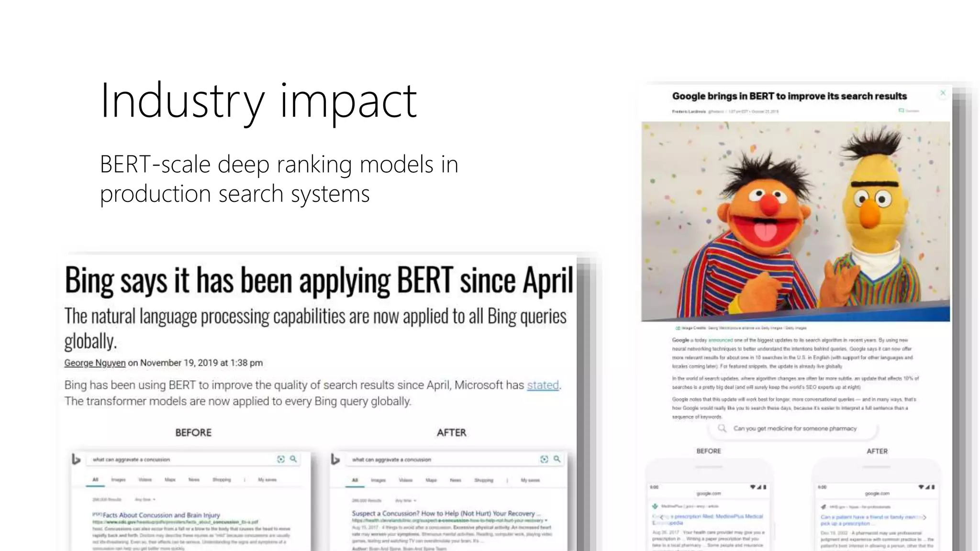The image size is (980, 551).
Task: Click the puppets hero photo
Action: [x=795, y=221]
